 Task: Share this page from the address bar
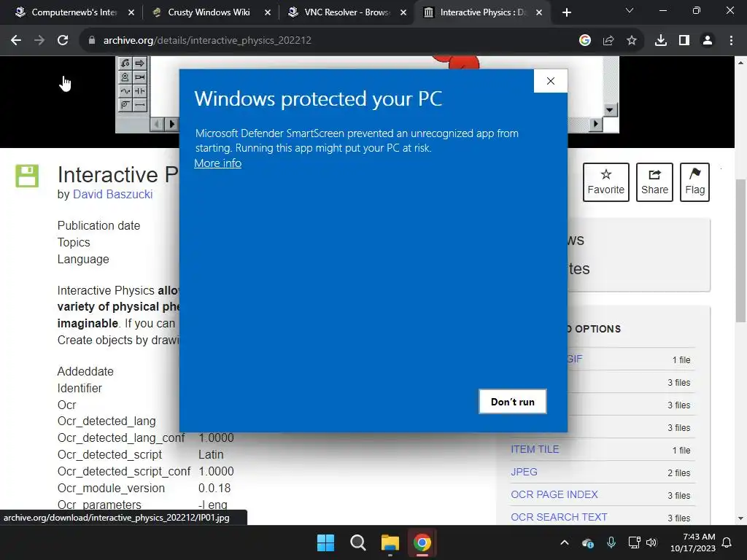(x=608, y=41)
